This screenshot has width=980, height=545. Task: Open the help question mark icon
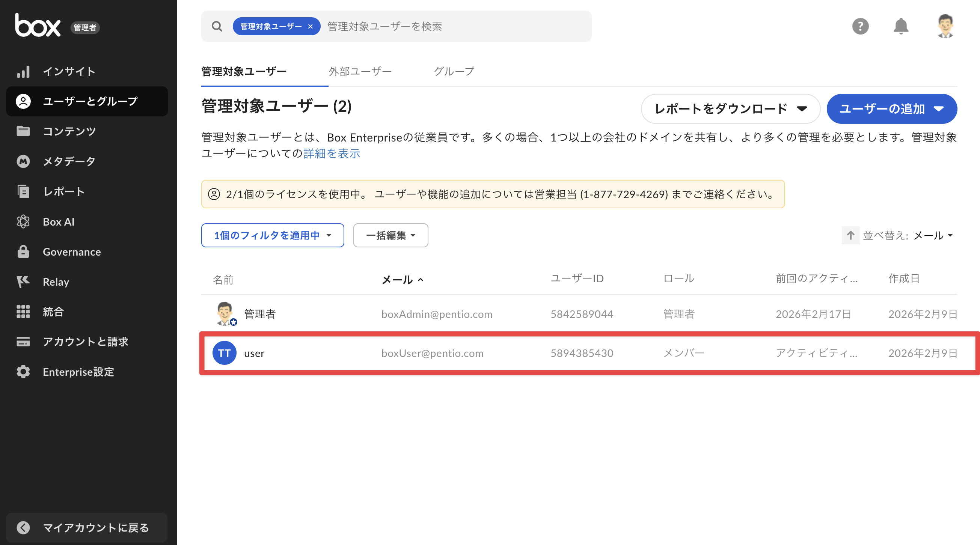tap(860, 26)
